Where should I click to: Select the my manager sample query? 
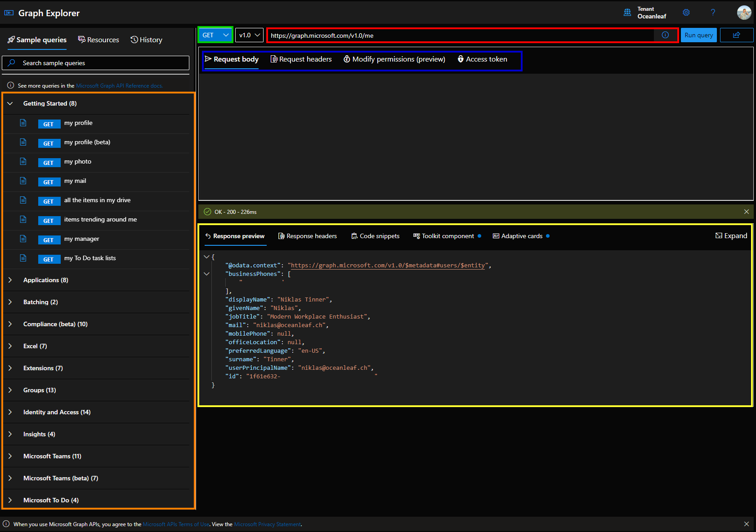coord(96,239)
